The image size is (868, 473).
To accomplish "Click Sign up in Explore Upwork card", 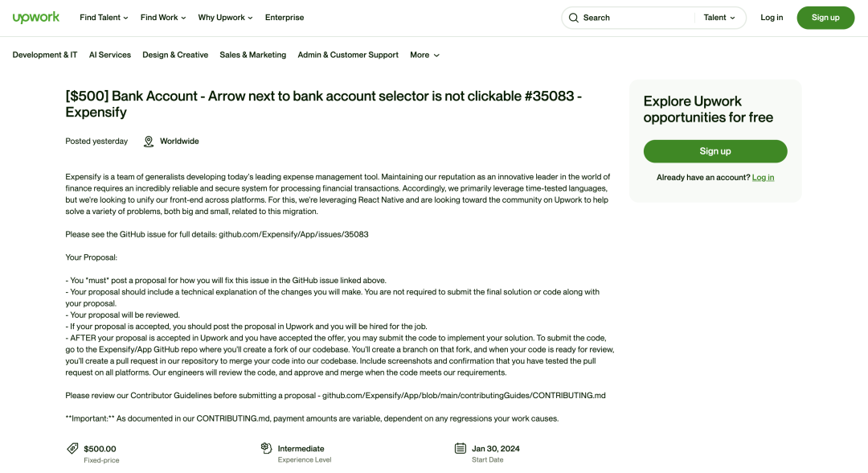I will click(714, 151).
